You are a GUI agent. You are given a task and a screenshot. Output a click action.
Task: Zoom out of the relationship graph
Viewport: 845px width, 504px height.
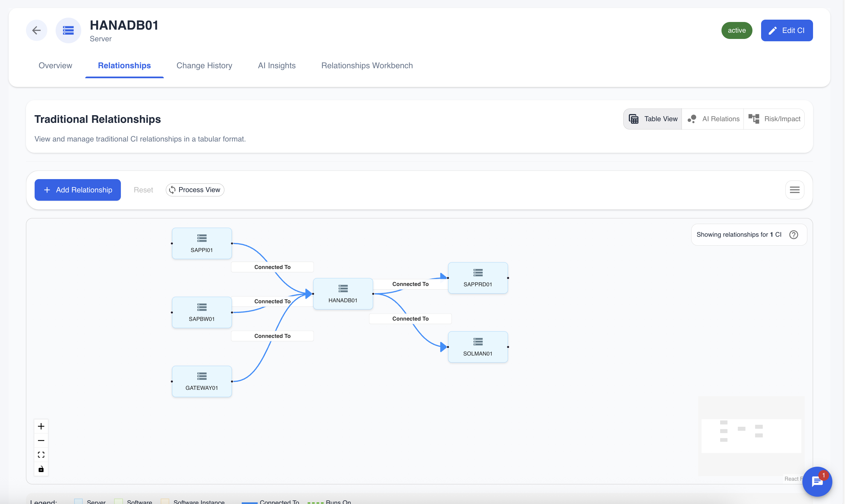point(41,440)
